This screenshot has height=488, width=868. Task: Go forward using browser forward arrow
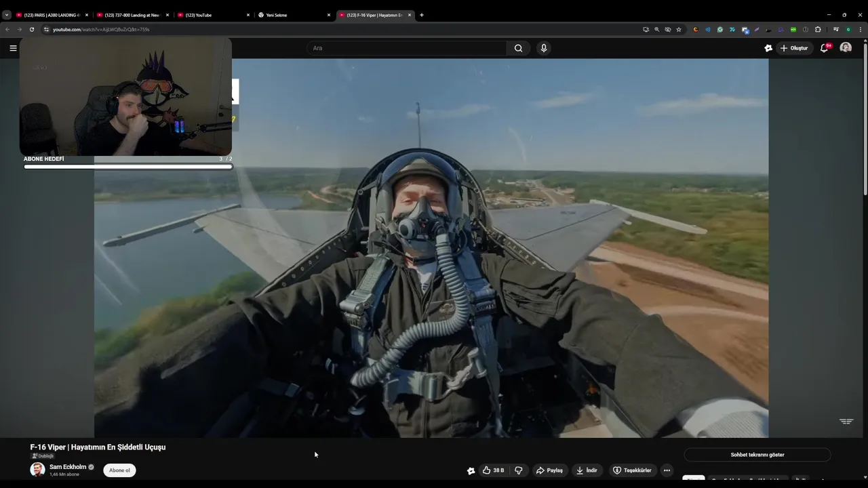click(19, 29)
